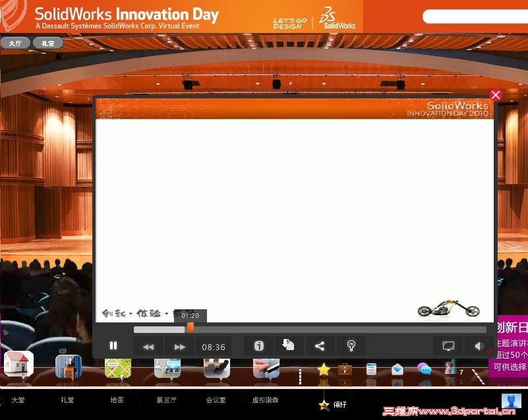This screenshot has height=420, width=528.
Task: Click the search field in header
Action: point(475,16)
